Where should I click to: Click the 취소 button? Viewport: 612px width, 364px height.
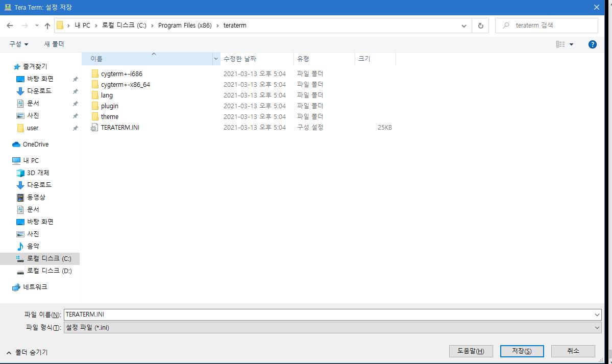[x=573, y=351]
